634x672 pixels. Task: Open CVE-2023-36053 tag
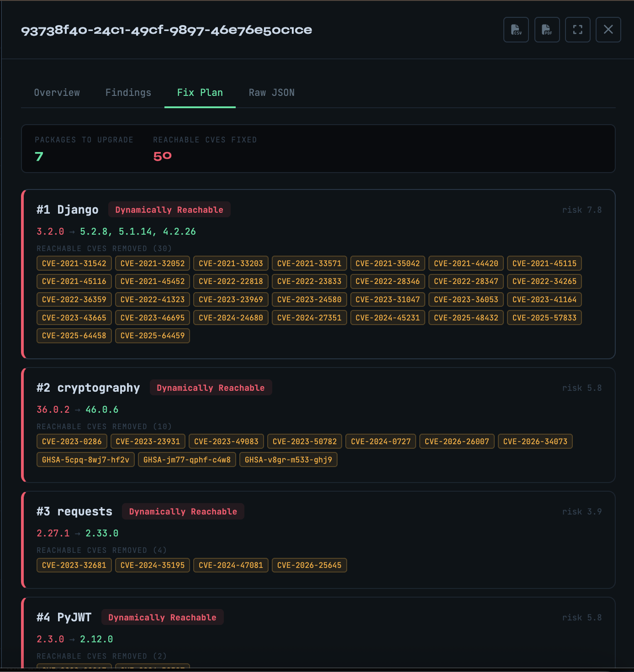pyautogui.click(x=466, y=299)
